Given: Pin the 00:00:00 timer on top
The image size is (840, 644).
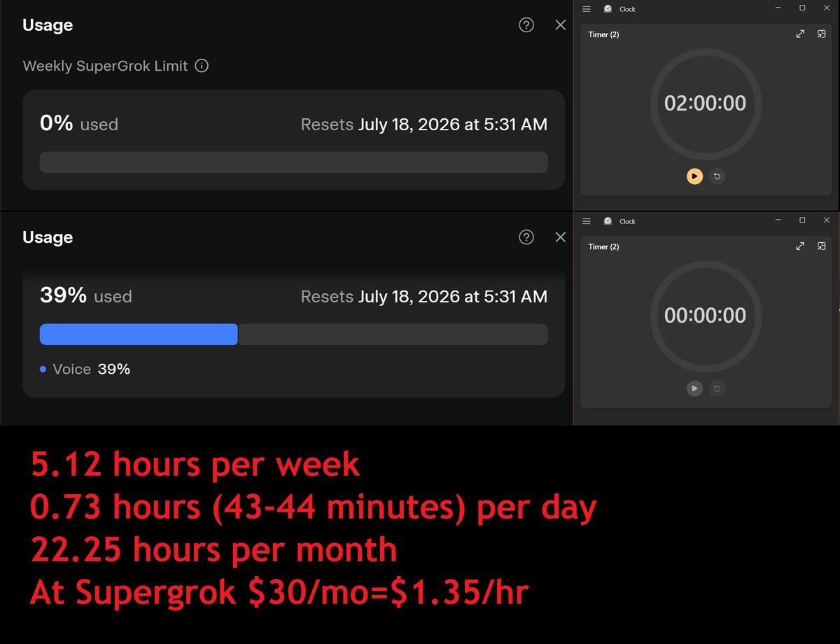Looking at the screenshot, I should [x=822, y=246].
